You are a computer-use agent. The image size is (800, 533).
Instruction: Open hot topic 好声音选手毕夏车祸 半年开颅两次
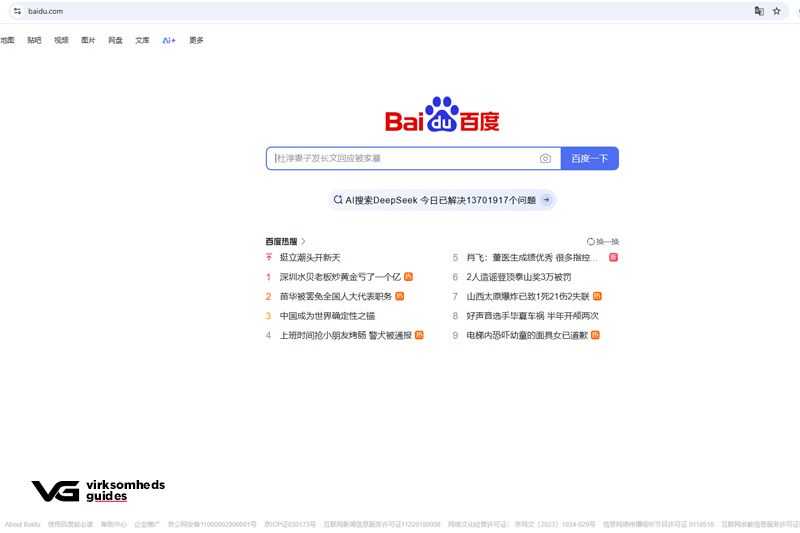(533, 316)
